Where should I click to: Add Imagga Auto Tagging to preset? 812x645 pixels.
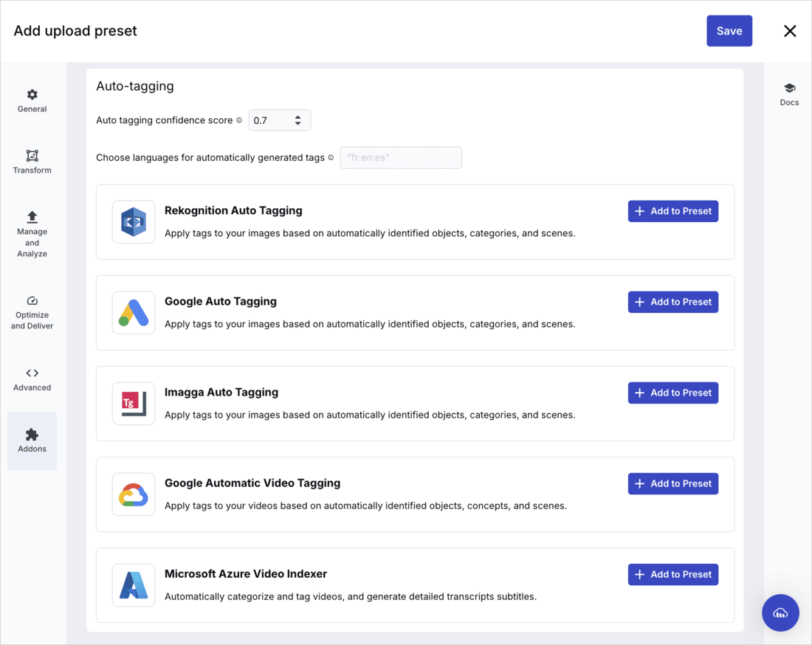coord(672,393)
